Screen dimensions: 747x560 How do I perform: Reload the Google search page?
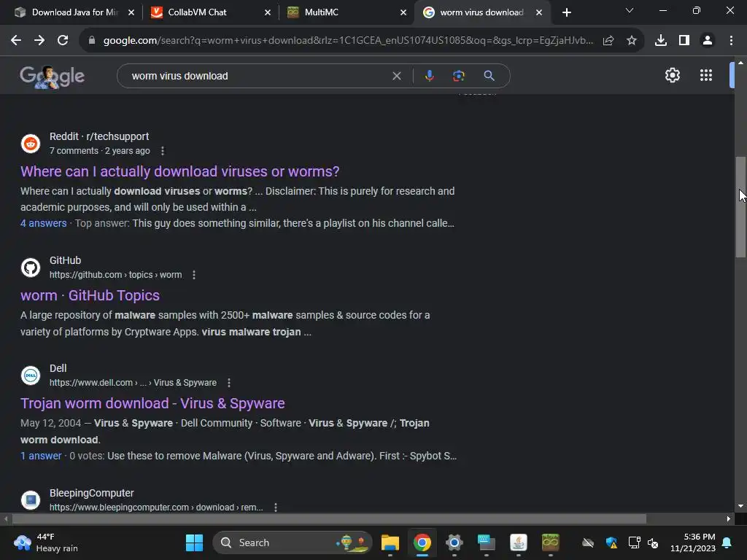[x=63, y=41]
